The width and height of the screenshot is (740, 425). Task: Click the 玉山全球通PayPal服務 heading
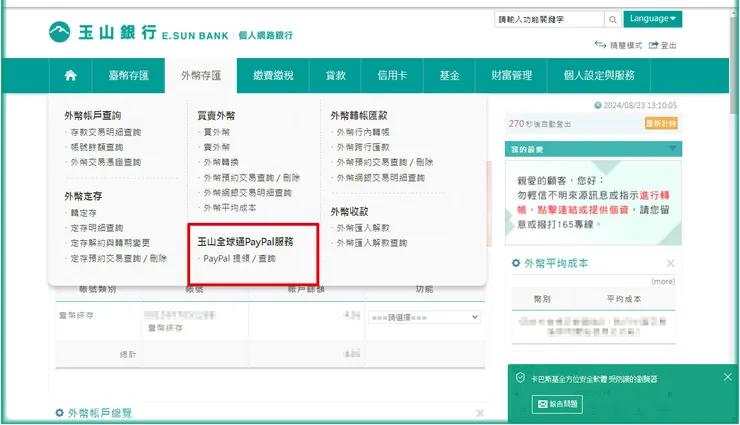[245, 242]
